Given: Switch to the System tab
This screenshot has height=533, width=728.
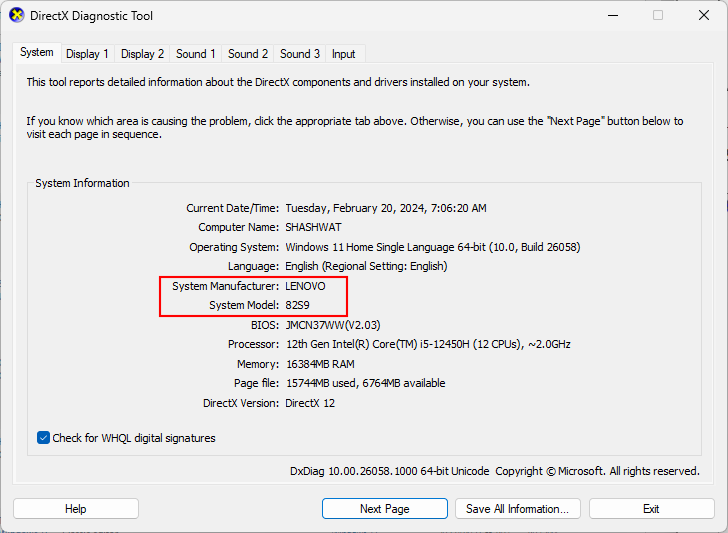Looking at the screenshot, I should [37, 52].
